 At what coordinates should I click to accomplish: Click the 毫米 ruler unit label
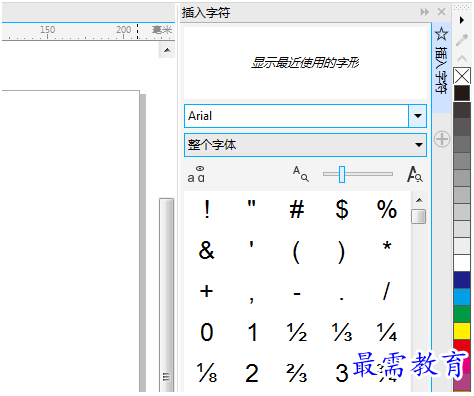(x=162, y=30)
